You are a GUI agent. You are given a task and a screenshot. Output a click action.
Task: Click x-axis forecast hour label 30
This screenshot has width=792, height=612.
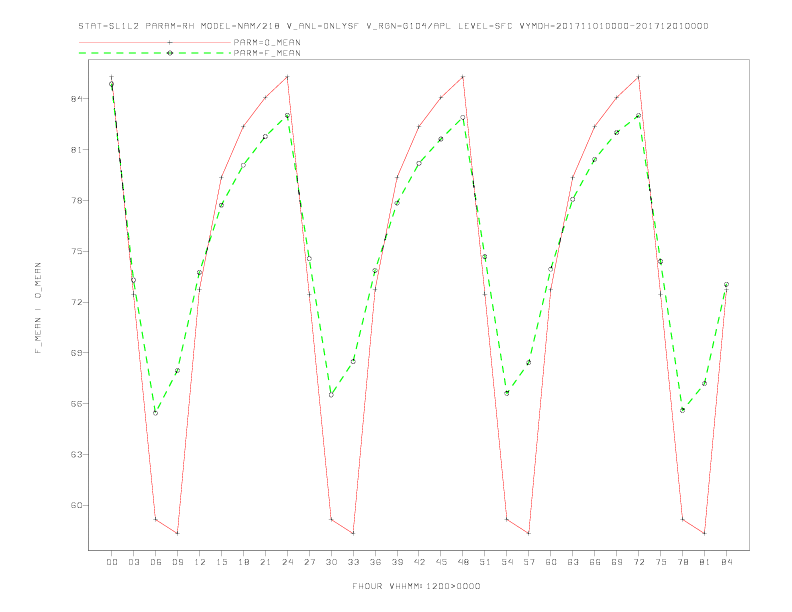coord(331,562)
